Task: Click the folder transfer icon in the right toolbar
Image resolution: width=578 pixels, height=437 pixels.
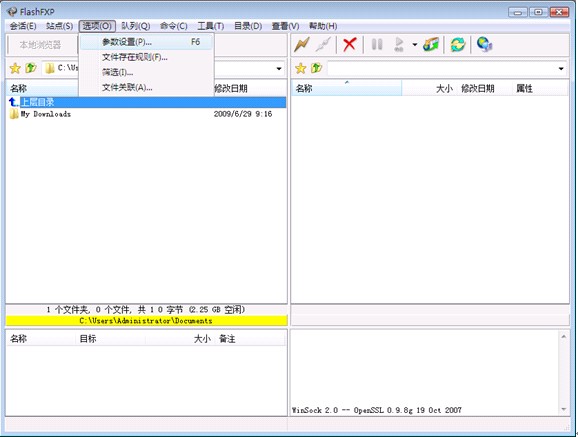Action: pos(431,45)
